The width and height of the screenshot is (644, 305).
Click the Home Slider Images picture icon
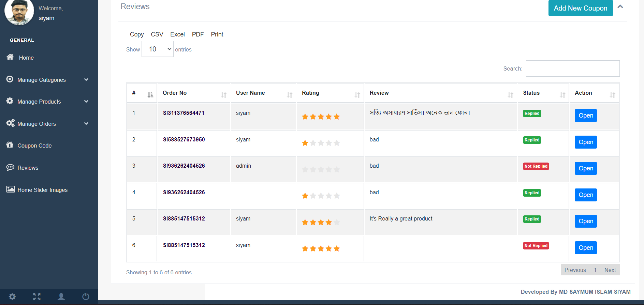tap(11, 189)
